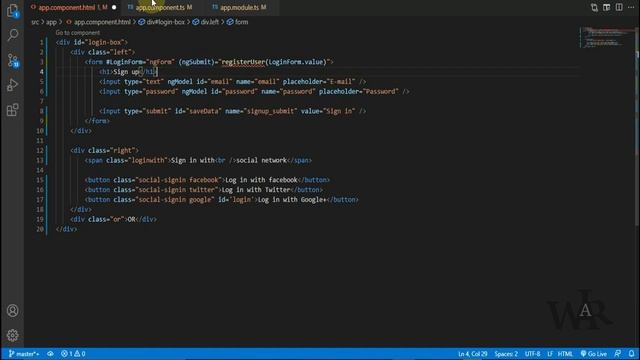Open the Extensions view
Viewport: 640px width, 360px height.
13,110
